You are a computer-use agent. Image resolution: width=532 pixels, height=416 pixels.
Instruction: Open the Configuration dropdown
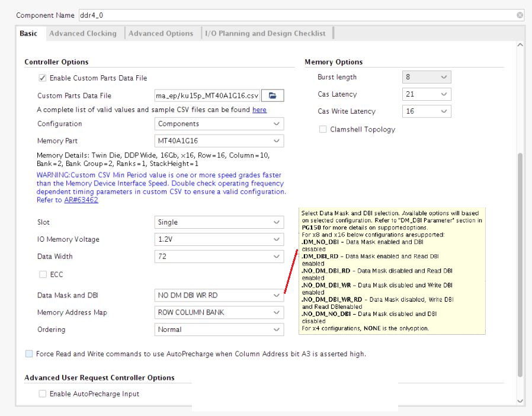click(x=219, y=124)
